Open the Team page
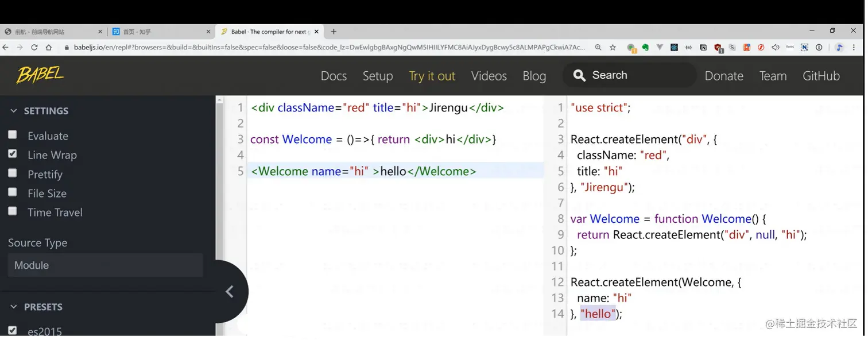The image size is (868, 340). pos(773,76)
